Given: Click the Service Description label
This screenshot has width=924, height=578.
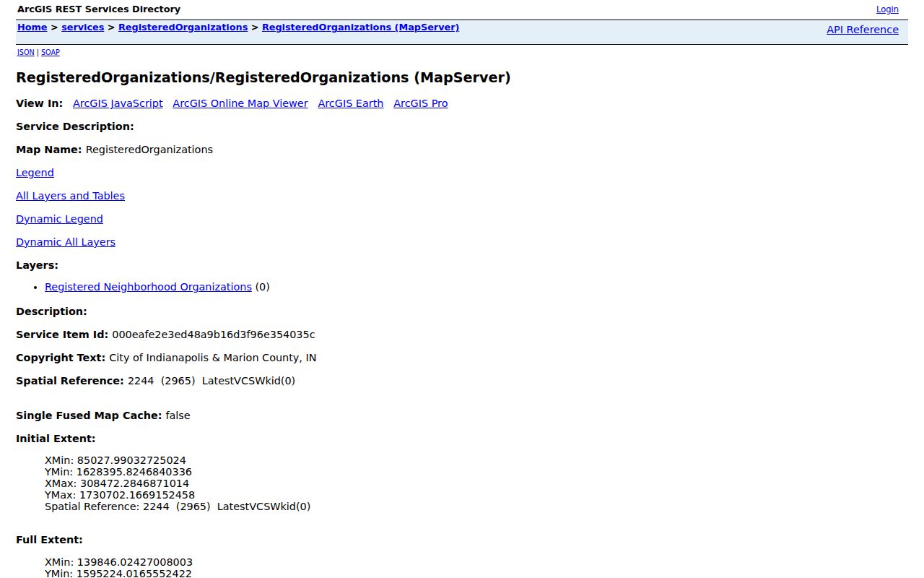Looking at the screenshot, I should 75,126.
